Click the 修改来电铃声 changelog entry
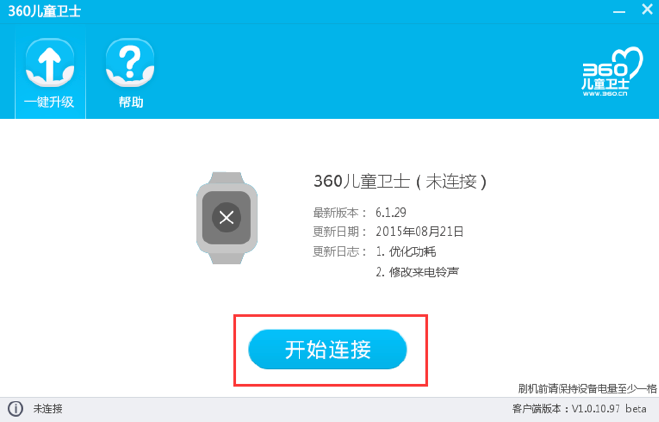Image resolution: width=659 pixels, height=422 pixels. coord(417,272)
